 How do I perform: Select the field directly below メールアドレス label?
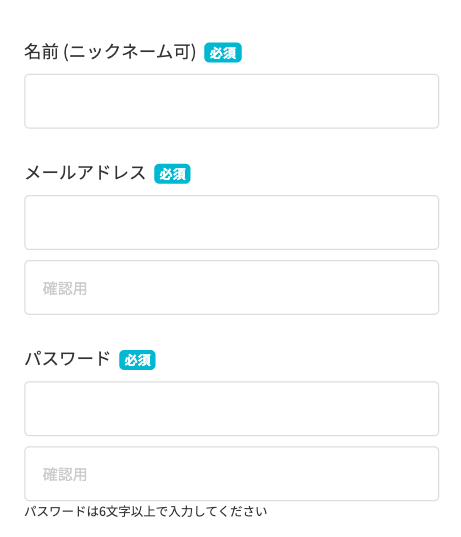[232, 223]
